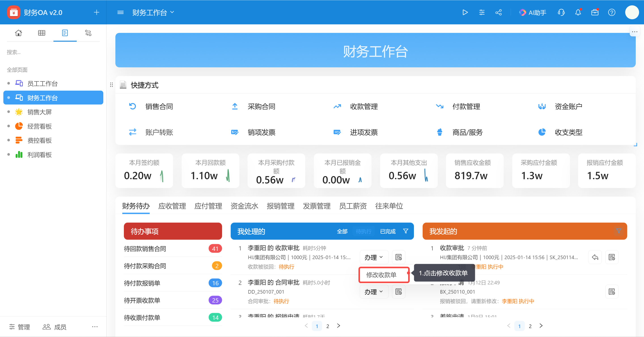644x337 pixels.
Task: Select the page document icon in sidebar tabs
Action: (65, 33)
